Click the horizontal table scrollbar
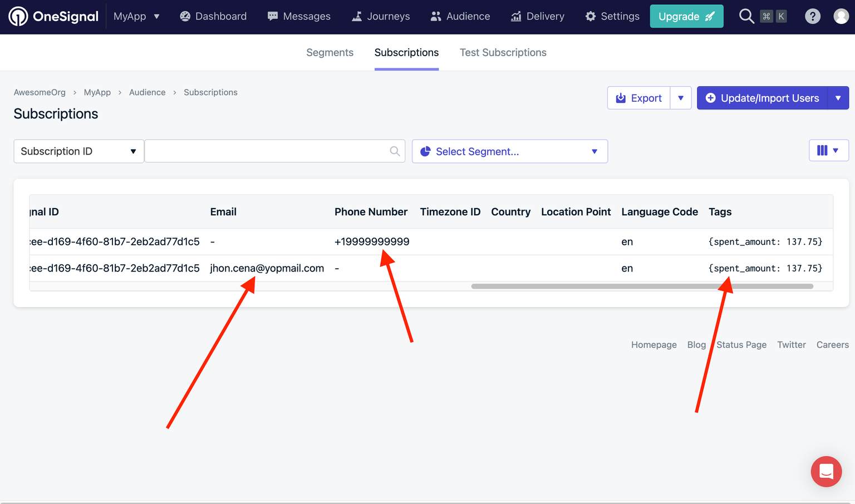Screen dimensions: 855x504 pyautogui.click(x=642, y=286)
